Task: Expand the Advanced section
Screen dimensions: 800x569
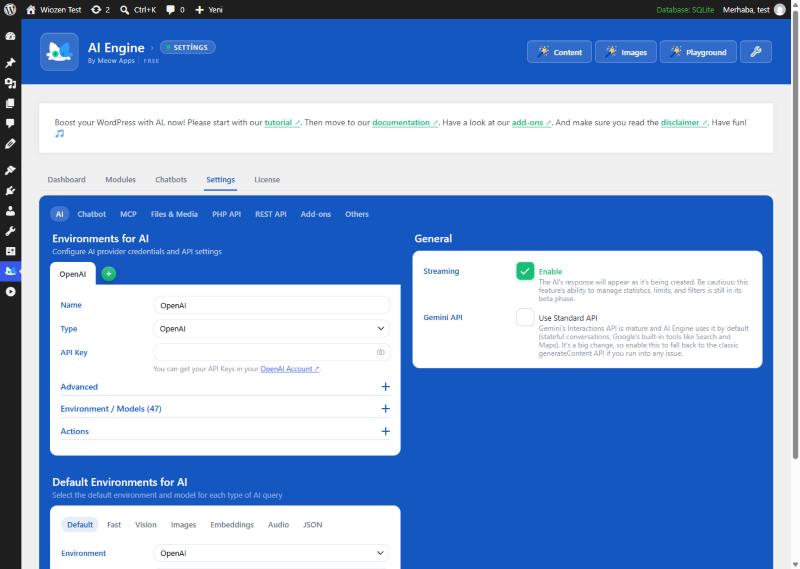Action: [225, 387]
